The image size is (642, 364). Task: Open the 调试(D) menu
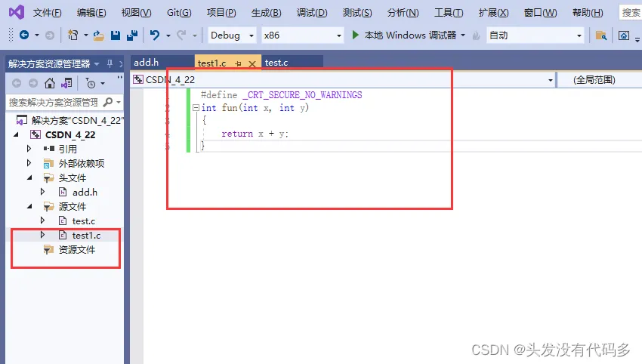pyautogui.click(x=312, y=13)
